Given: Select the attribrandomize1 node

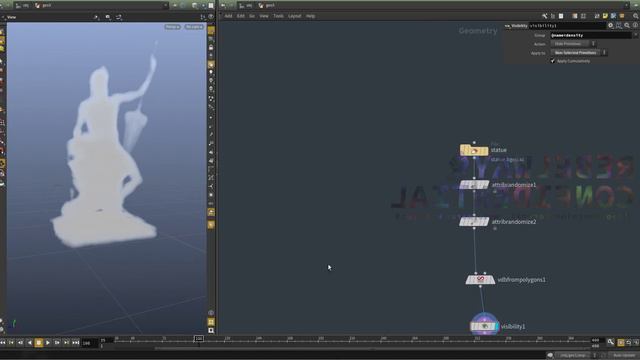Looking at the screenshot, I should [474, 185].
